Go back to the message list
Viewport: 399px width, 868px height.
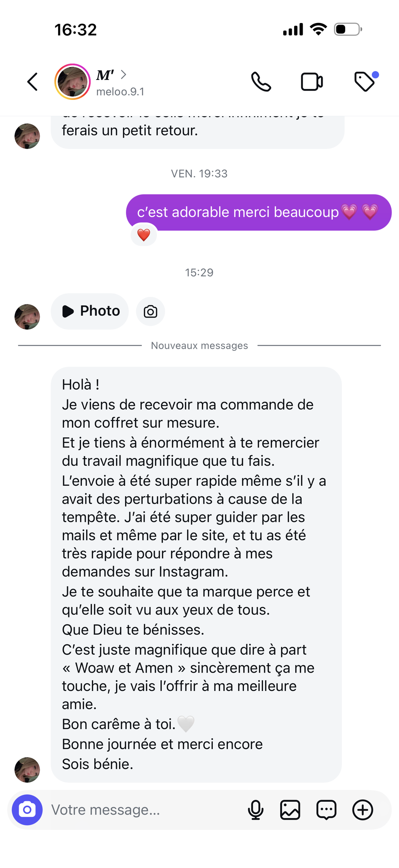[x=32, y=82]
